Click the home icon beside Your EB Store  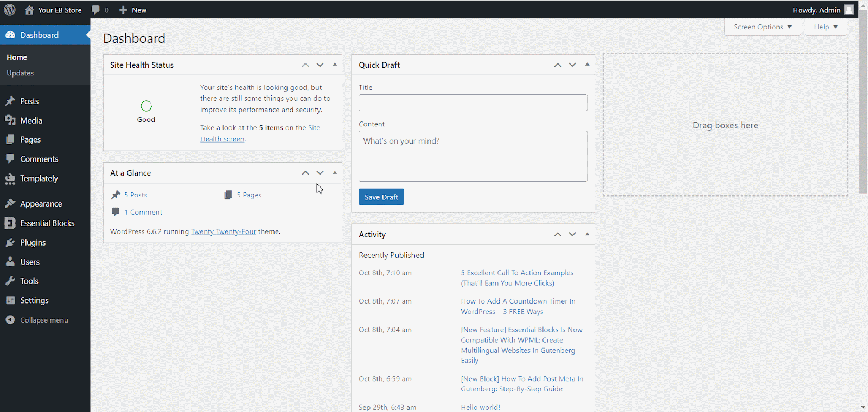pos(29,10)
